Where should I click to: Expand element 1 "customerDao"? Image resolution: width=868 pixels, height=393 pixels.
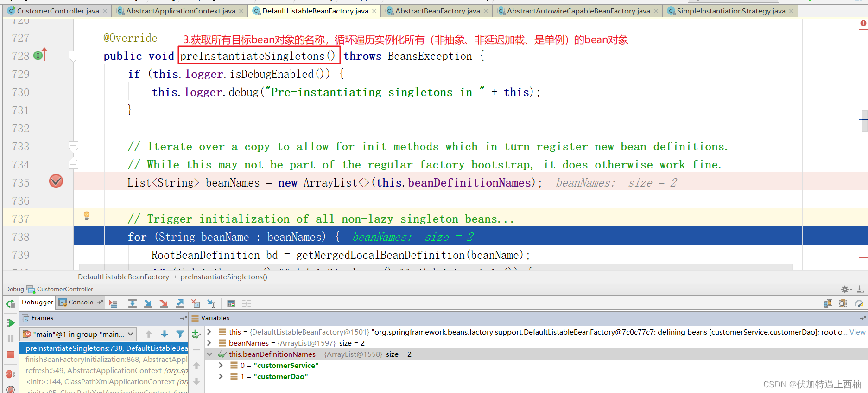(221, 376)
